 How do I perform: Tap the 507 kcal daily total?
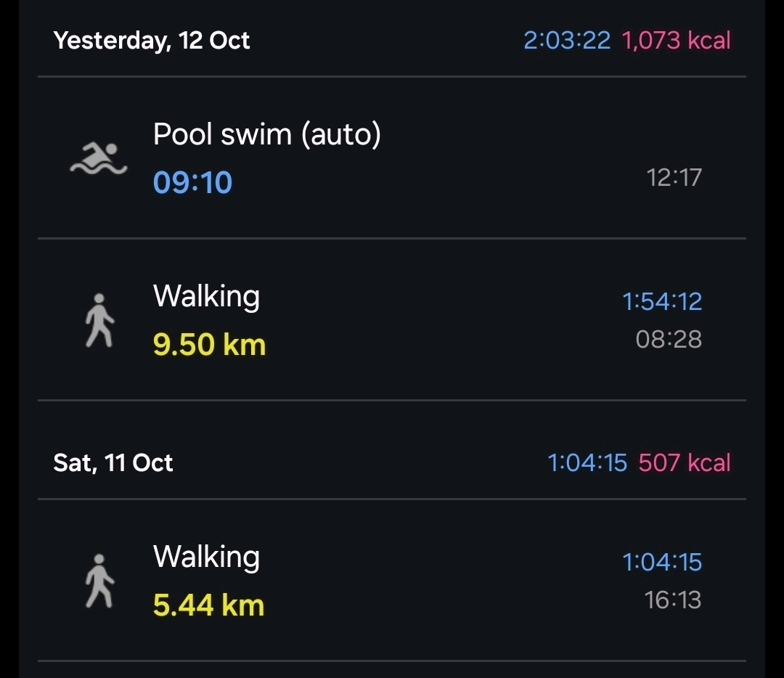point(685,462)
